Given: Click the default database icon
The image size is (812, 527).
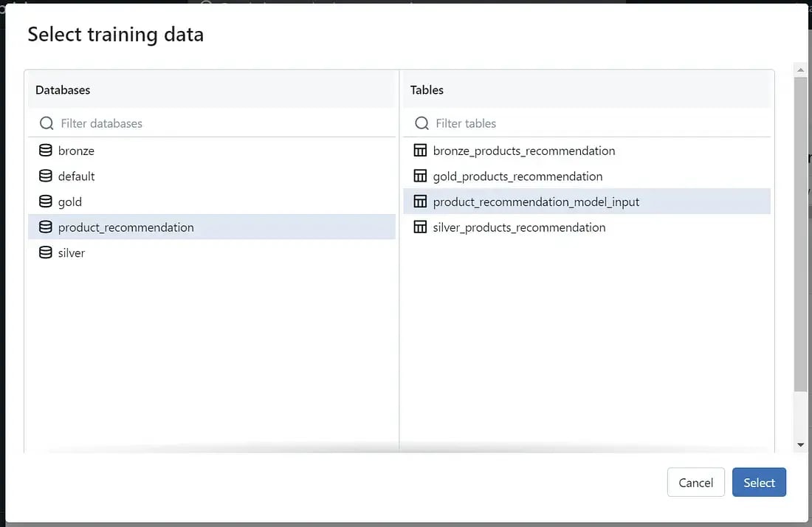Looking at the screenshot, I should coord(46,176).
